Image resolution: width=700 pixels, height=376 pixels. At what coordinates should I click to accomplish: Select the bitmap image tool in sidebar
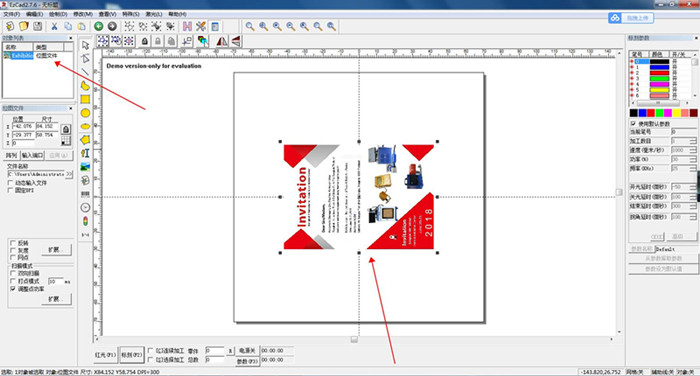coord(85,167)
